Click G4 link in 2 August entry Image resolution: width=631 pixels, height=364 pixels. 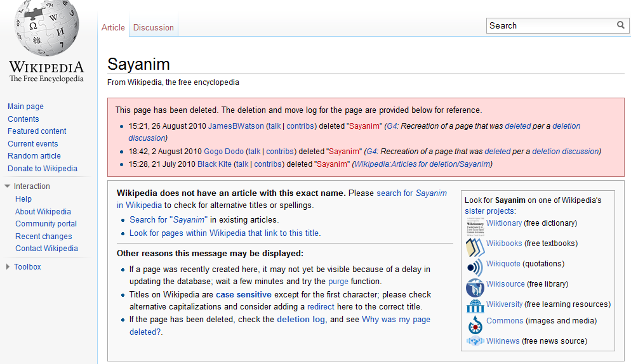(373, 151)
